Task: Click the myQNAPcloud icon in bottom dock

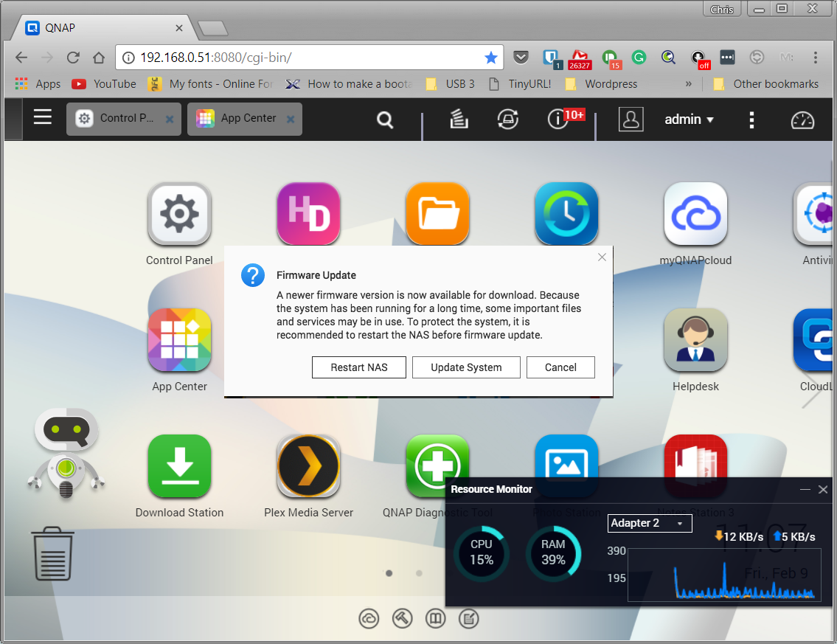Action: click(x=369, y=619)
